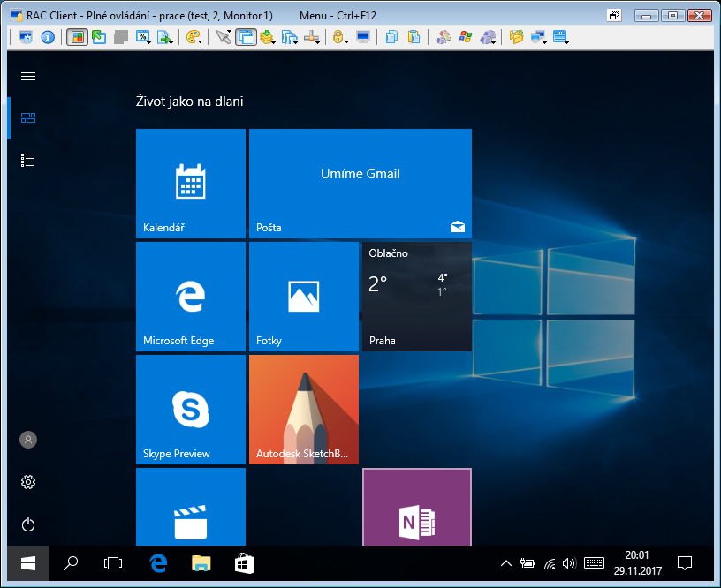The image size is (721, 588).
Task: Open the remote settings monitor-with-gear icon
Action: point(26,37)
